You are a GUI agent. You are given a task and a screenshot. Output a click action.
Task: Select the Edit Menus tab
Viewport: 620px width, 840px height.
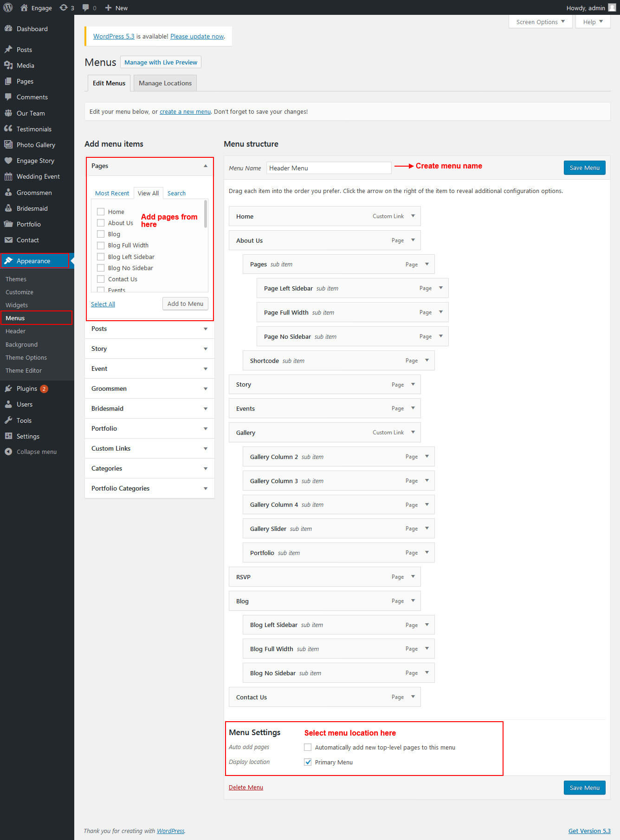tap(109, 83)
